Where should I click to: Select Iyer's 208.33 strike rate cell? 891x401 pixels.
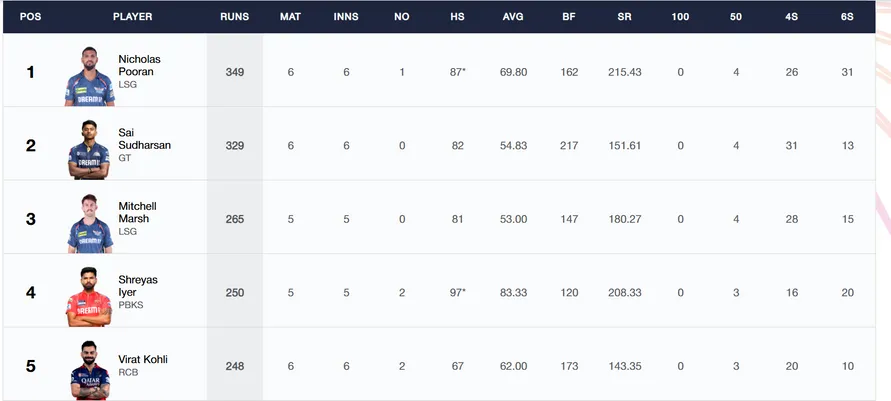pyautogui.click(x=624, y=293)
